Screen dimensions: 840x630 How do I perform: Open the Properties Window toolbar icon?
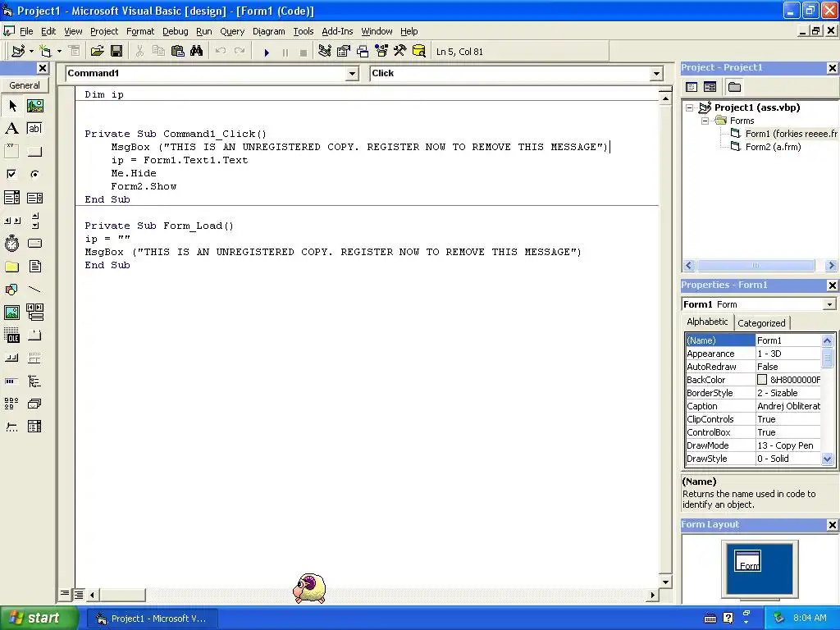click(x=344, y=51)
